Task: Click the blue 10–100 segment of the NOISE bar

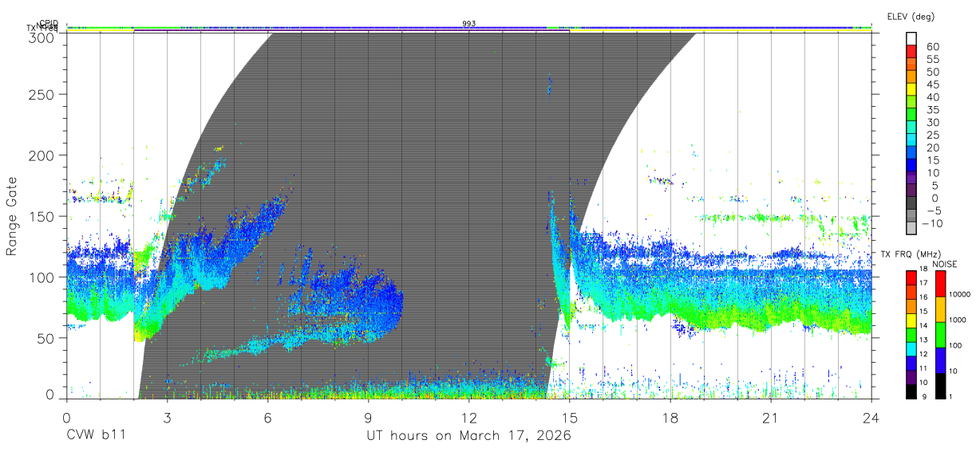Action: (941, 360)
